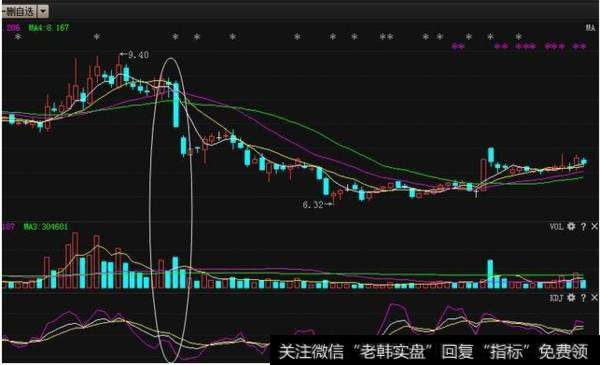Close the KDJ indicator panel
The height and width of the screenshot is (365, 600).
594,297
